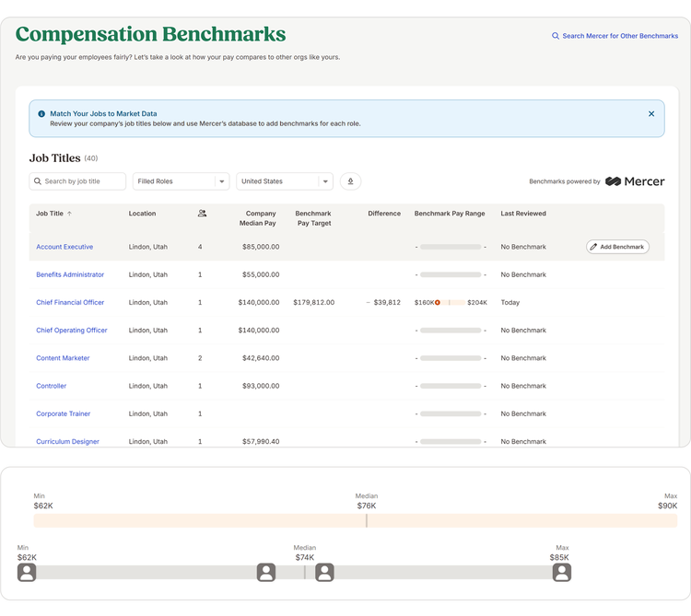
Task: Click the CFO benchmark pay range bar
Action: [x=451, y=302]
